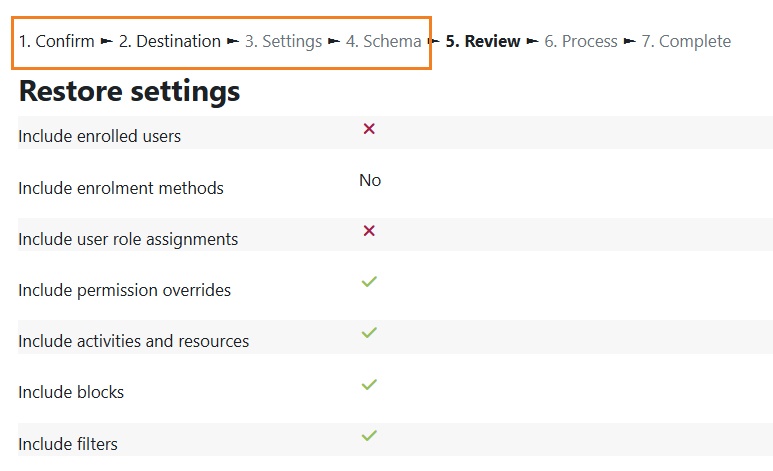Image resolution: width=773 pixels, height=471 pixels.
Task: Click the Restore settings heading
Action: [x=129, y=91]
